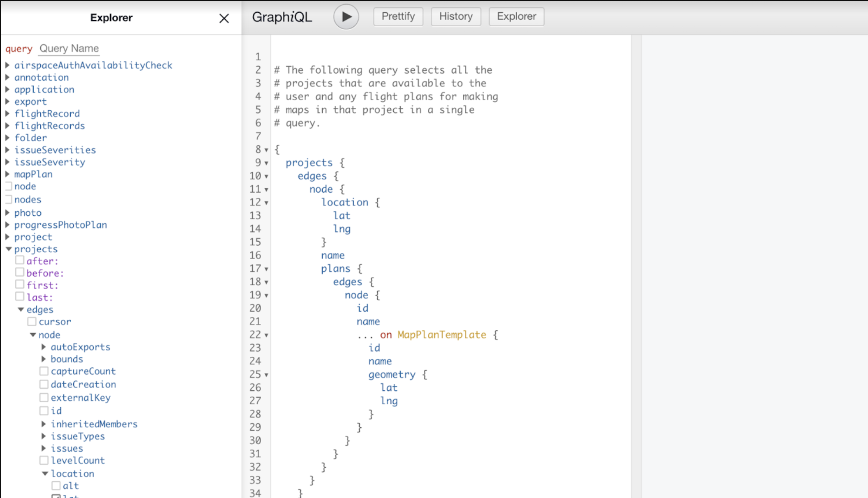Expand the issueSeverity field
Screen dimensions: 868x498
(8, 162)
